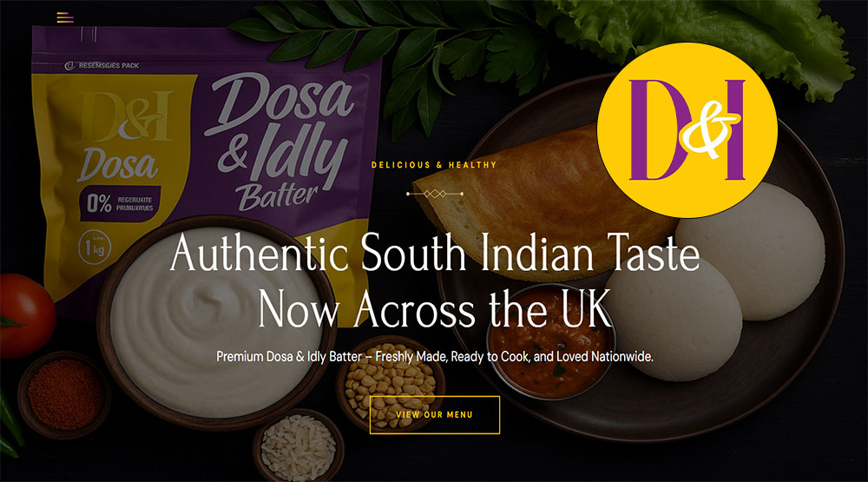Click the bowl of white batter
This screenshot has width=868, height=482.
(217, 322)
